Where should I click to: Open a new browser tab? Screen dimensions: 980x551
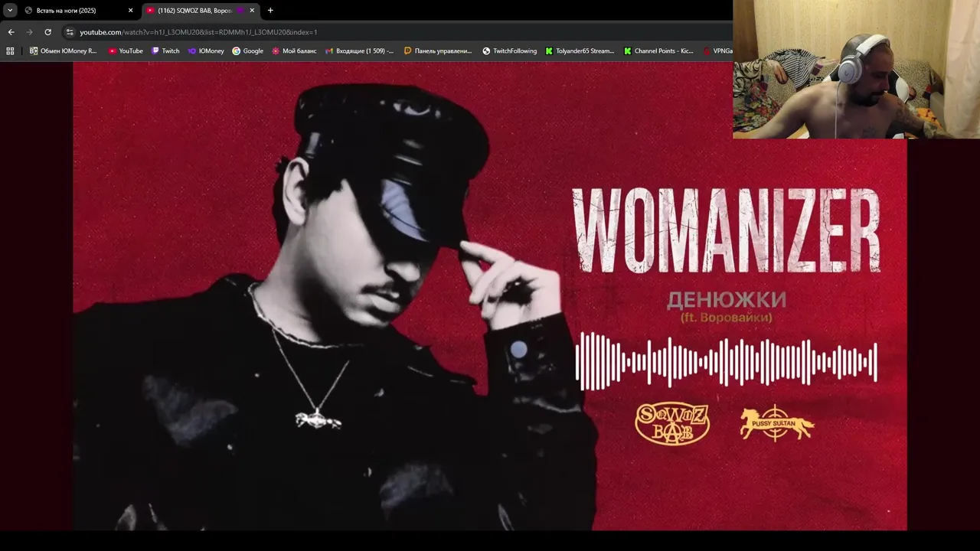270,11
